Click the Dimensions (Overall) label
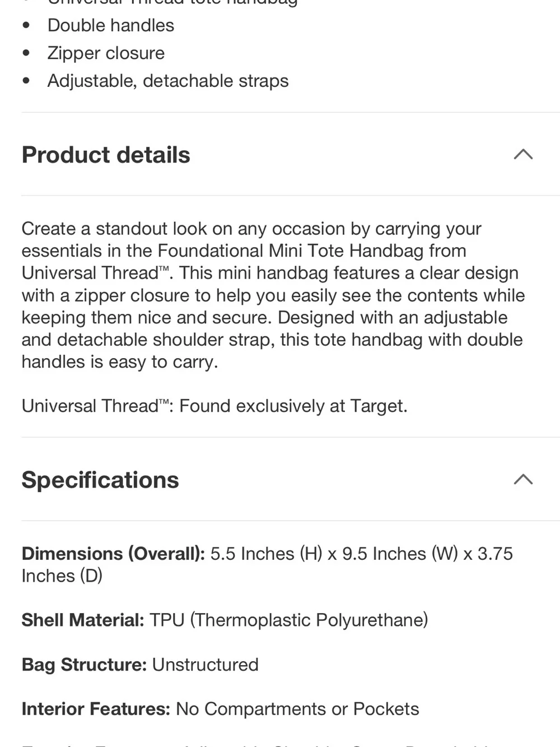This screenshot has width=560, height=747. (113, 554)
